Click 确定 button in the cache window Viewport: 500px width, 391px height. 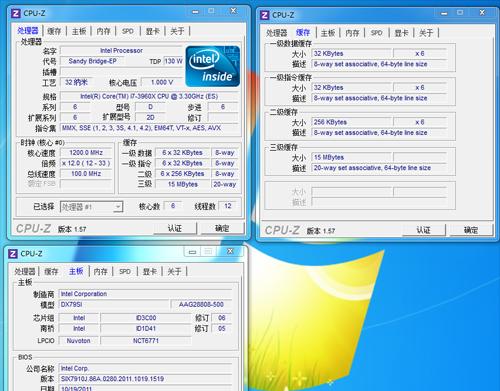(471, 230)
